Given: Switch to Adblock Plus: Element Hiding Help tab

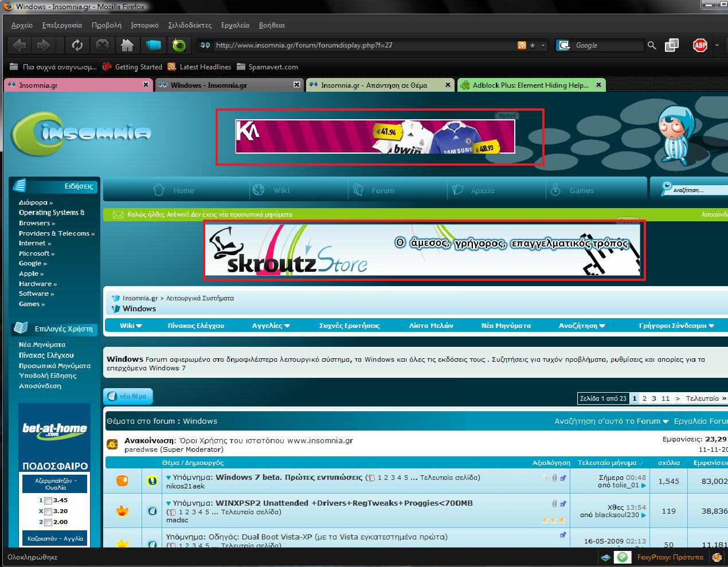Looking at the screenshot, I should 531,85.
